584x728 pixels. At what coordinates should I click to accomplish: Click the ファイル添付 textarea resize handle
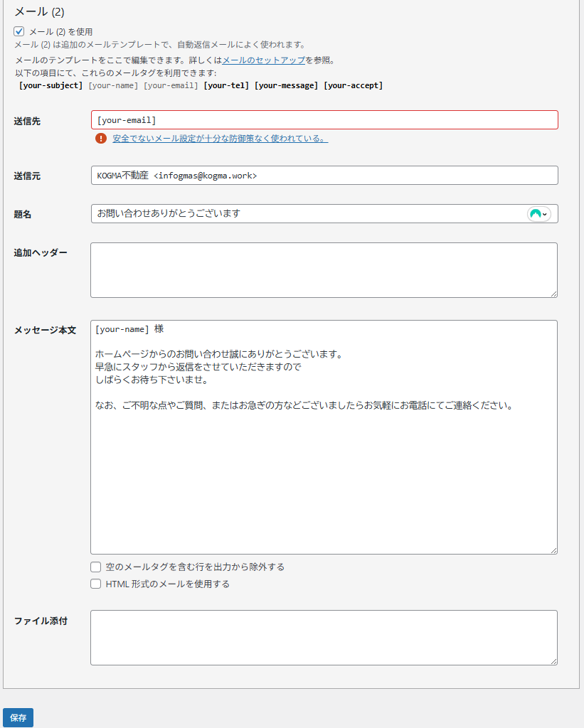553,660
